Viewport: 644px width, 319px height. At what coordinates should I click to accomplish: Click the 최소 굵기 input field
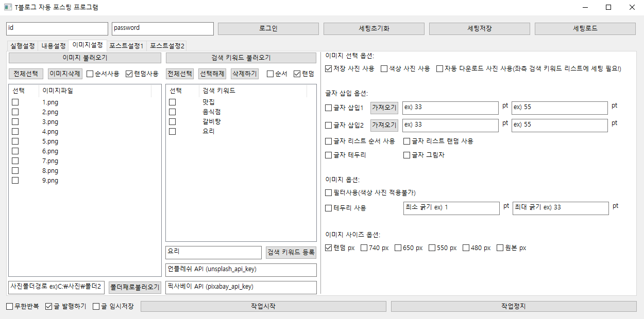451,208
